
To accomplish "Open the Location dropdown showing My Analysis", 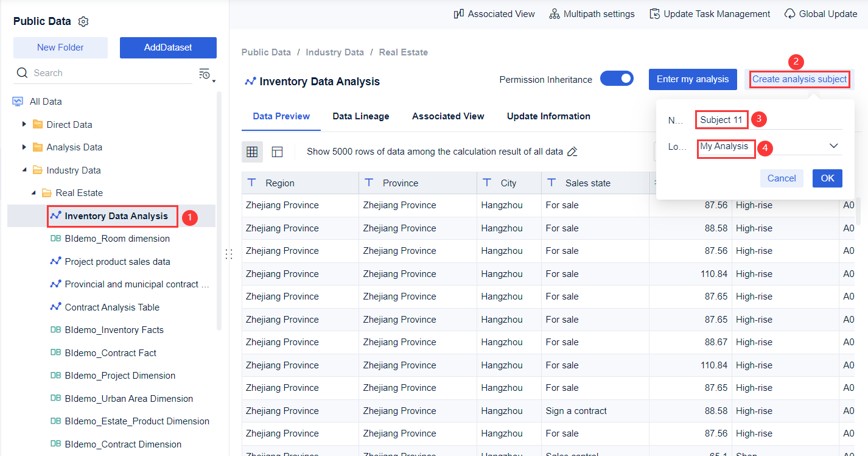I will 833,146.
